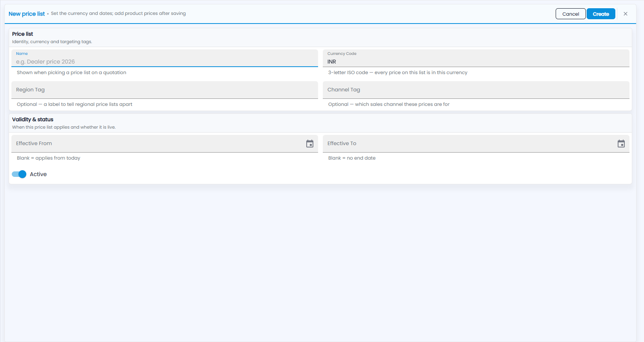The image size is (644, 342).
Task: Click the 'When this price list applies' subtitle
Action: coord(64,127)
